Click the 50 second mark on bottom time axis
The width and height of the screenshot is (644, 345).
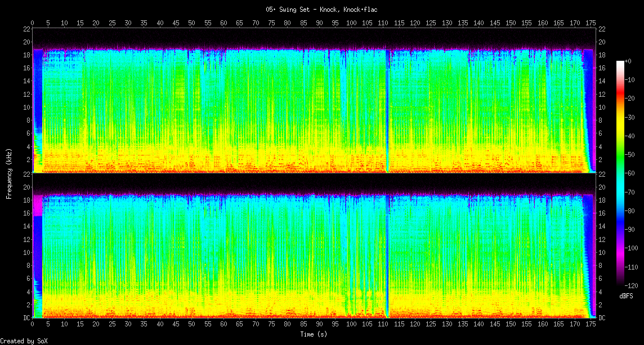tap(192, 325)
